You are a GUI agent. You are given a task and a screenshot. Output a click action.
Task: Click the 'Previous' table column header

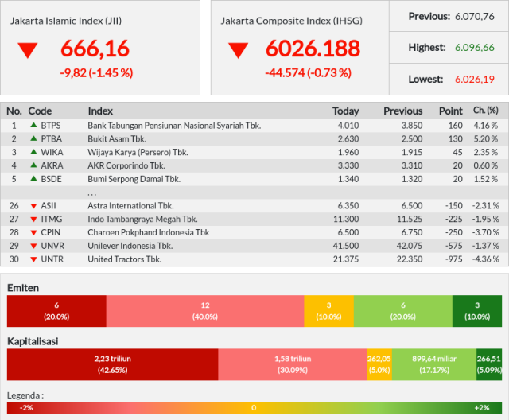pyautogui.click(x=403, y=111)
